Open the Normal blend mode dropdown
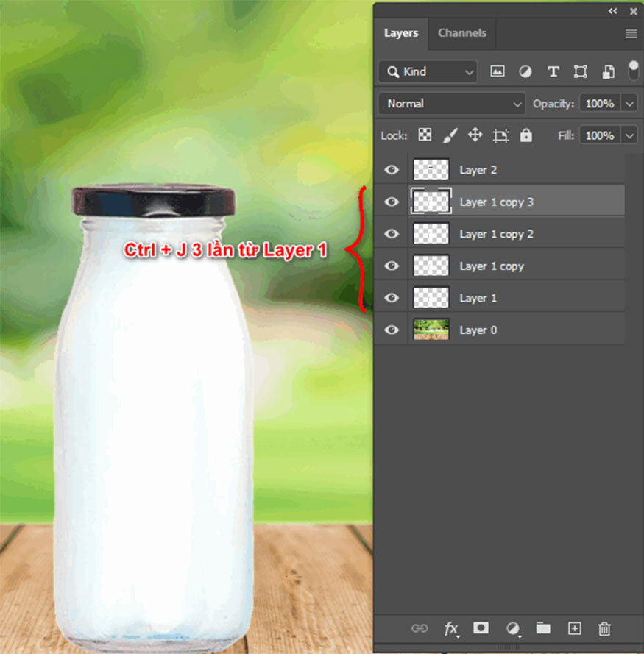 tap(452, 104)
